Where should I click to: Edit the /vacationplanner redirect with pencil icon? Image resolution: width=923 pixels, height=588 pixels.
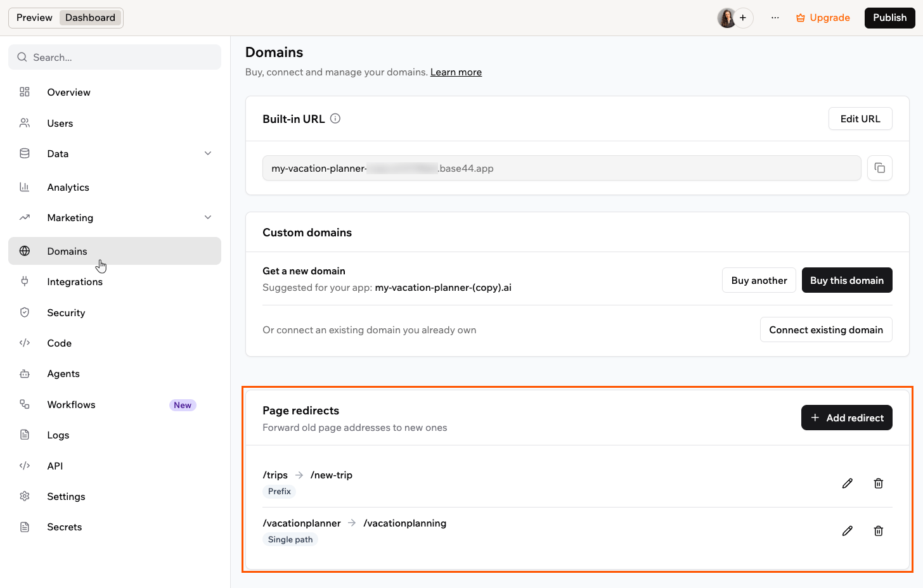click(848, 531)
